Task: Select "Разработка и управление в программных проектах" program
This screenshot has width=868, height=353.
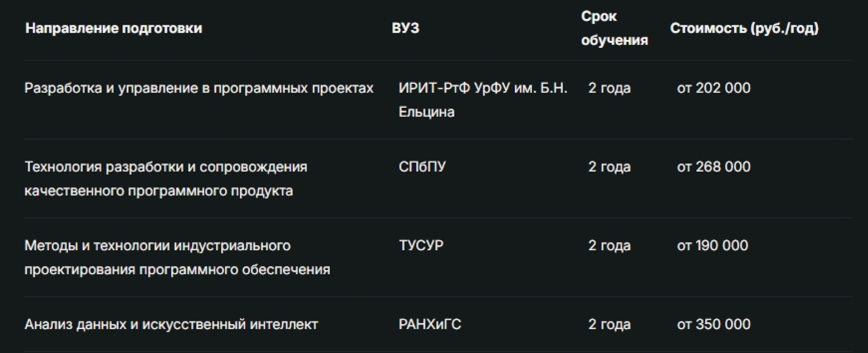Action: 199,88
